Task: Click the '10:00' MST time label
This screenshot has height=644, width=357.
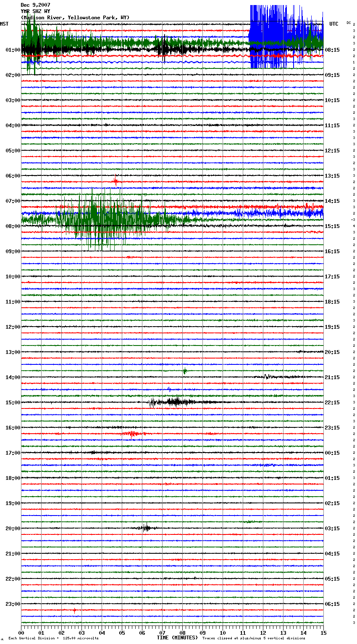Action: (x=13, y=277)
